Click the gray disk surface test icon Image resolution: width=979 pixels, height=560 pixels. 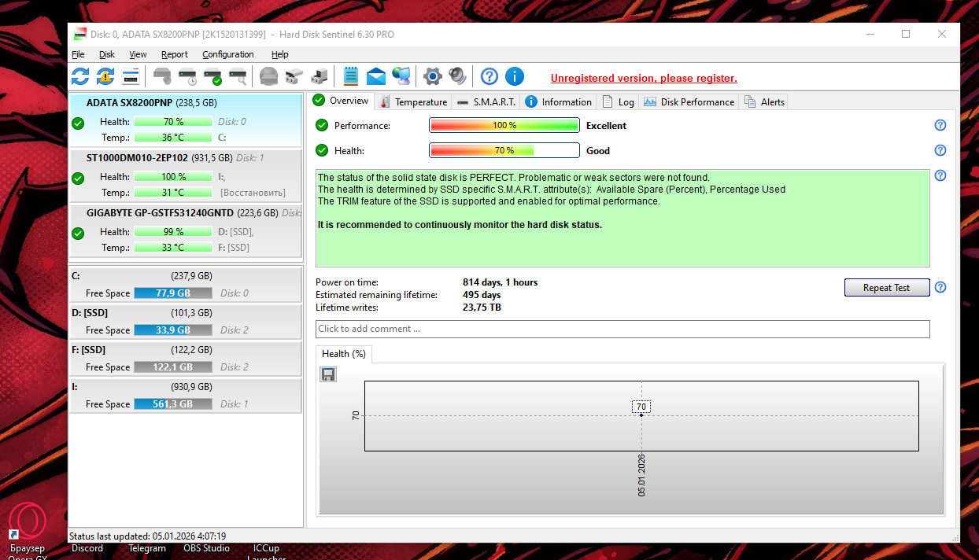click(269, 76)
